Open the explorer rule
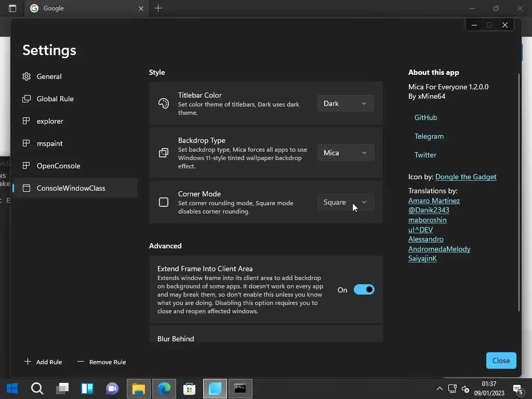This screenshot has height=399, width=532. [75, 121]
